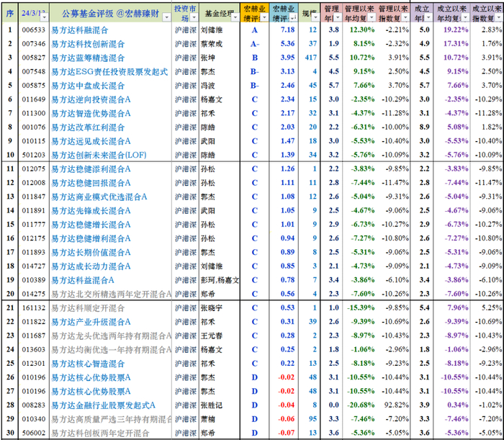Select fund code cell 506002
The image size is (504, 440).
34,433
